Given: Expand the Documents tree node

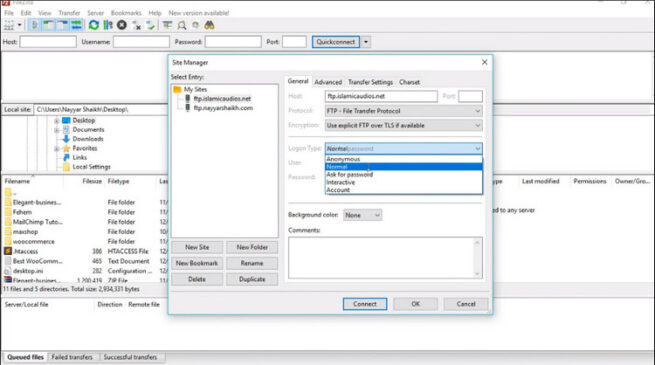Looking at the screenshot, I should 56,130.
